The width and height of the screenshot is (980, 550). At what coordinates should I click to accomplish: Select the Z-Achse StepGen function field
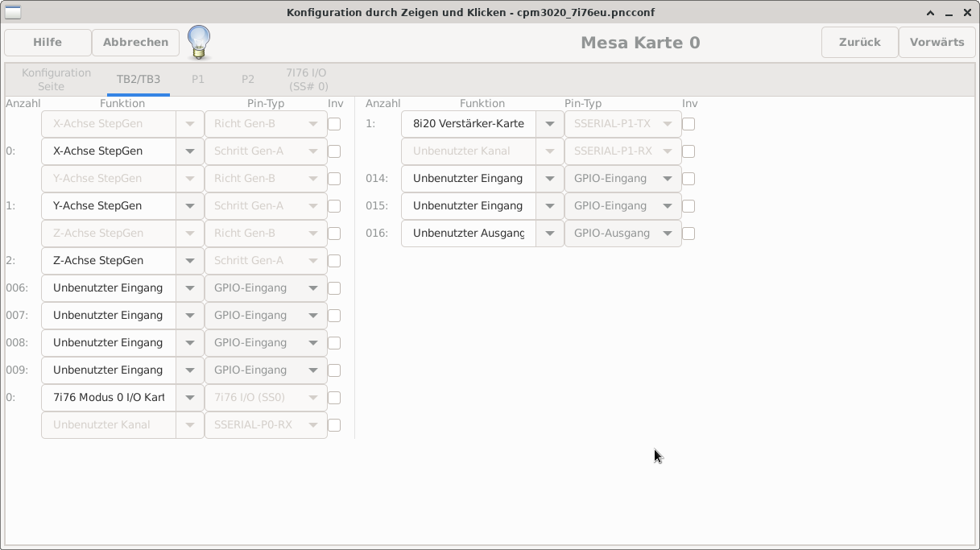(x=109, y=261)
